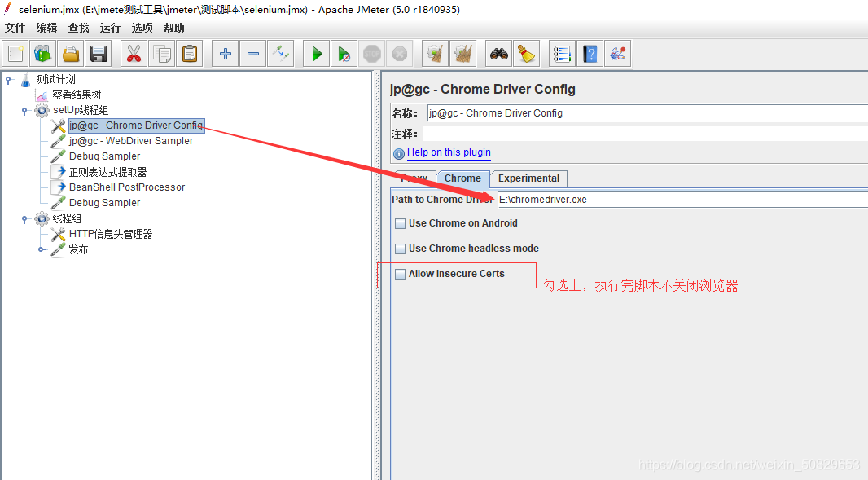Select the Debug Sampler below BeanShell
The width and height of the screenshot is (868, 480).
tap(104, 203)
